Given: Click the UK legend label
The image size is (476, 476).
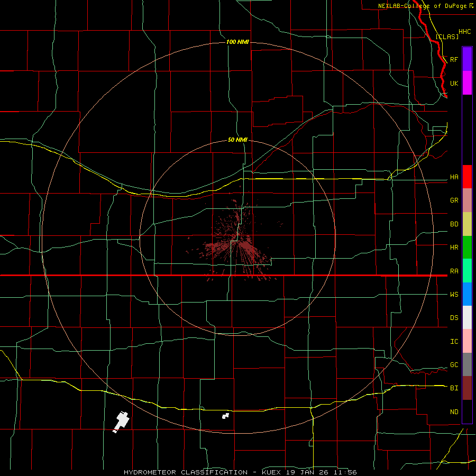Looking at the screenshot, I should point(454,84).
